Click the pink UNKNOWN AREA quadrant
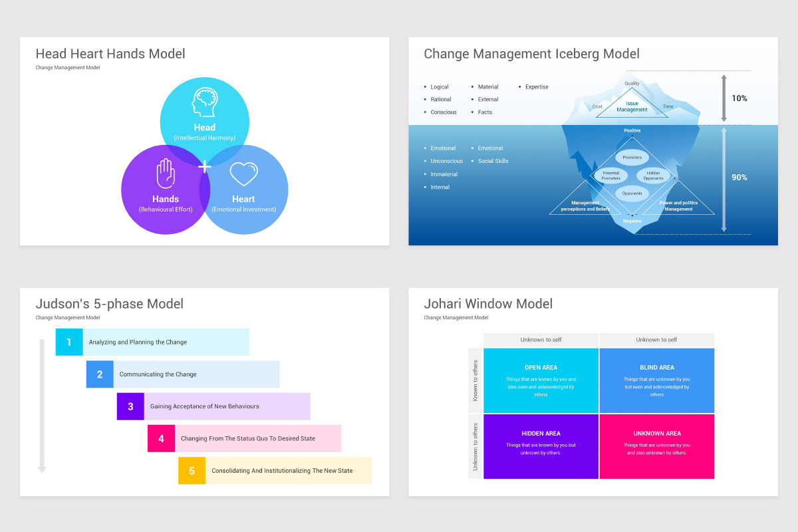Image resolution: width=798 pixels, height=532 pixels. [657, 446]
